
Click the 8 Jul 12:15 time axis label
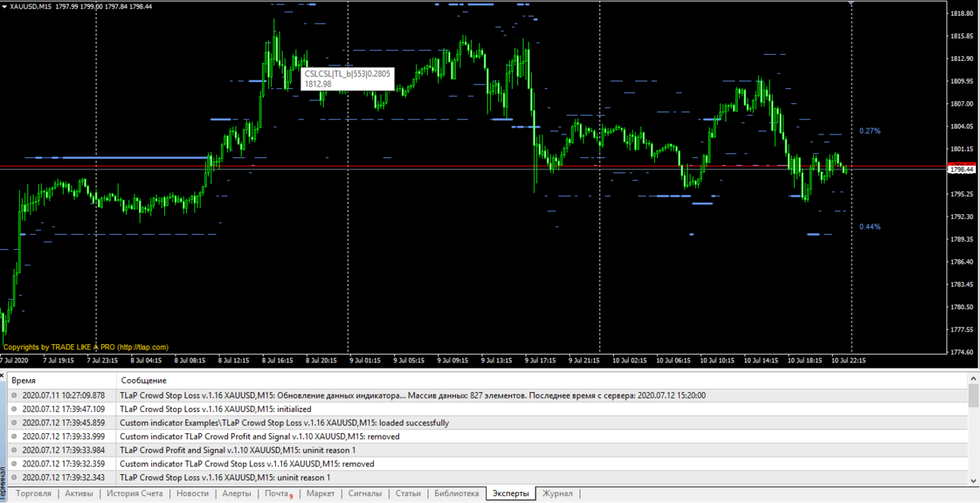234,360
